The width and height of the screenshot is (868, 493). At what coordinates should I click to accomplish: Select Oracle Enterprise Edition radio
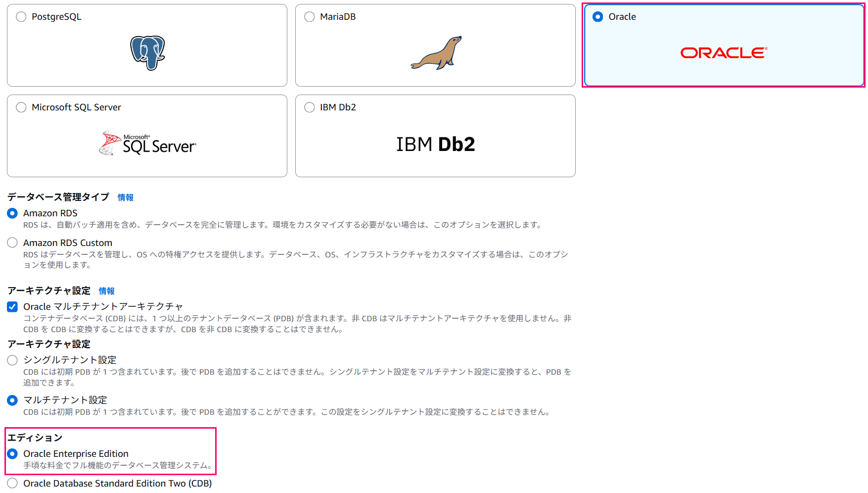[12, 454]
